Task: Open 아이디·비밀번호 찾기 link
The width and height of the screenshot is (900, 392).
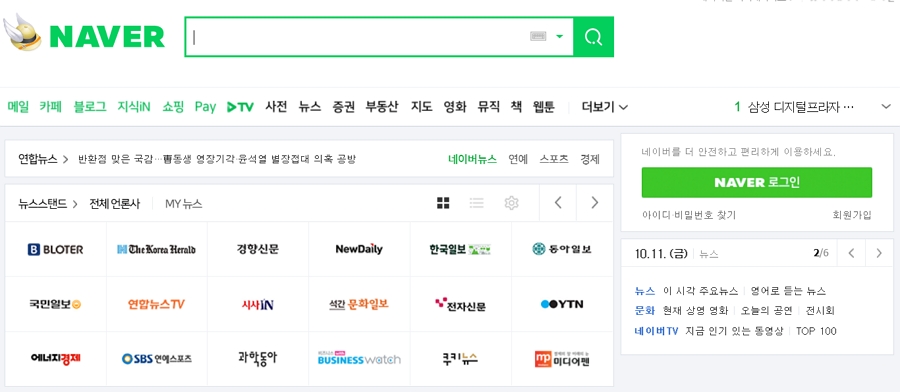Action: tap(689, 215)
